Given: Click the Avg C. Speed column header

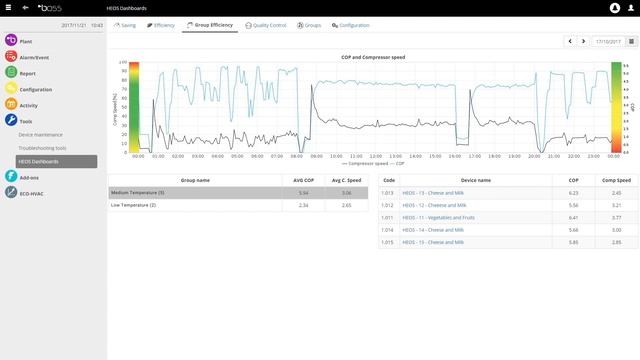Looking at the screenshot, I should coord(347,180).
